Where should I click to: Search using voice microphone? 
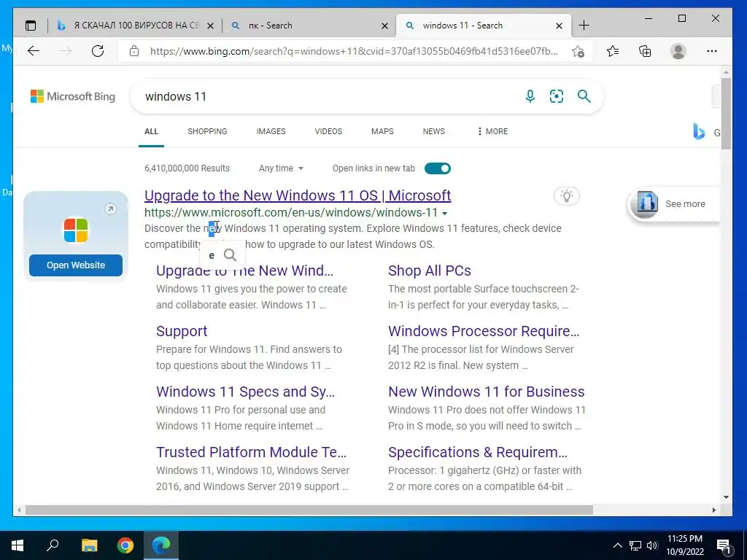(530, 96)
